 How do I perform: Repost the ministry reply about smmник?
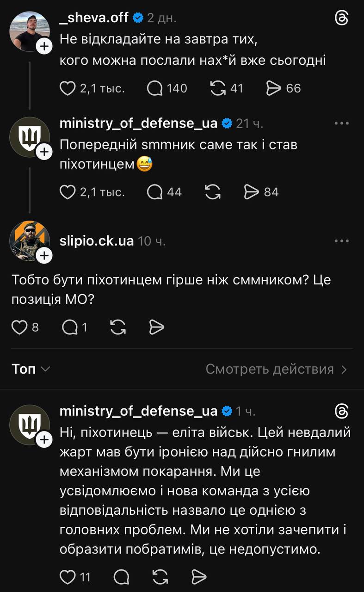tap(212, 191)
